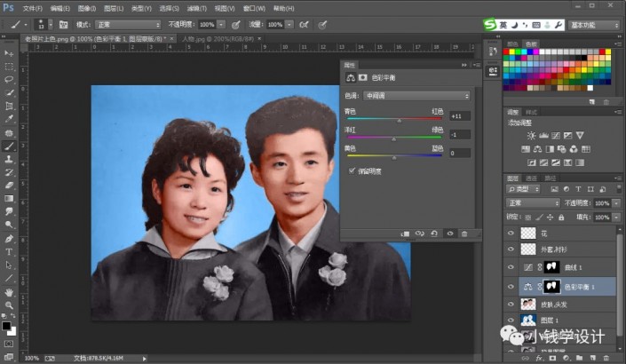Open the Window menu
The width and height of the screenshot is (626, 364).
pos(254,8)
